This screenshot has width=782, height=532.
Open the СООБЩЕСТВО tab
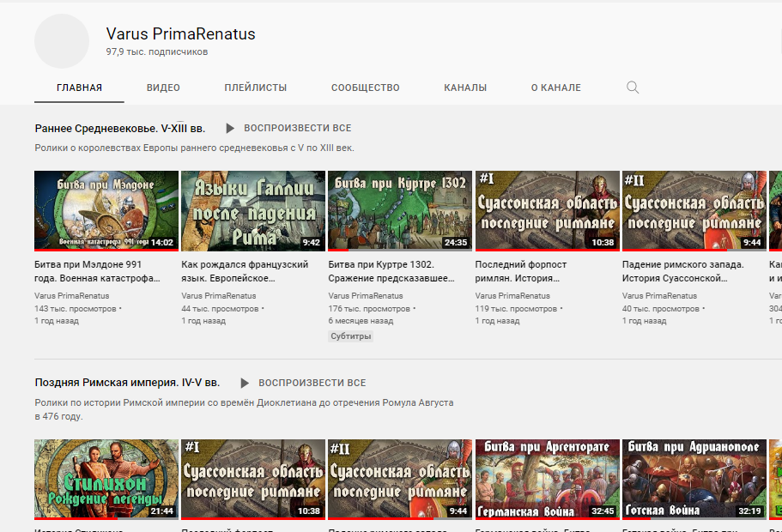[x=366, y=88]
